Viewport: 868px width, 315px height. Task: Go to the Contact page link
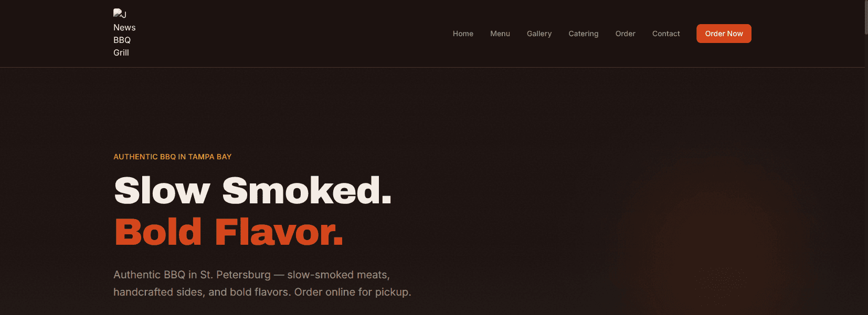(x=666, y=34)
